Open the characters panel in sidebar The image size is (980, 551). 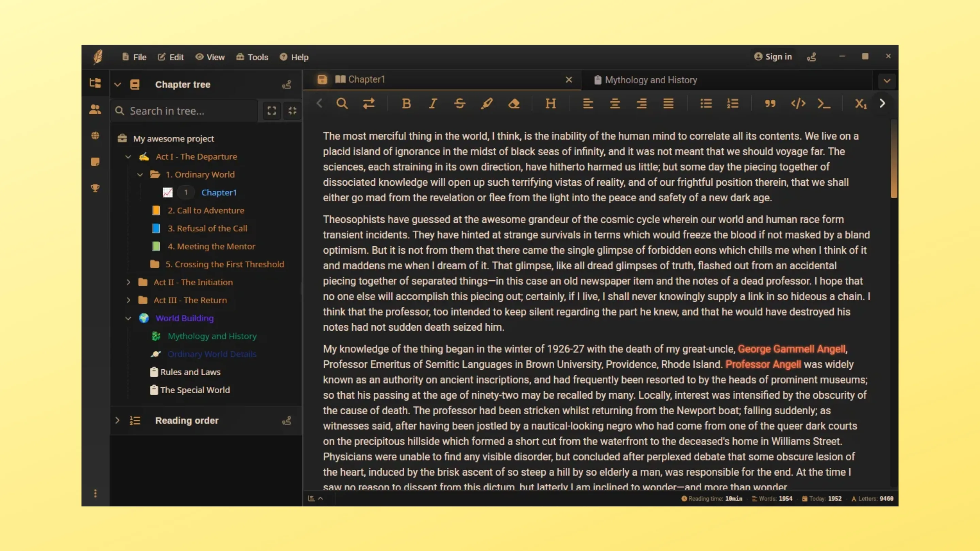point(95,110)
